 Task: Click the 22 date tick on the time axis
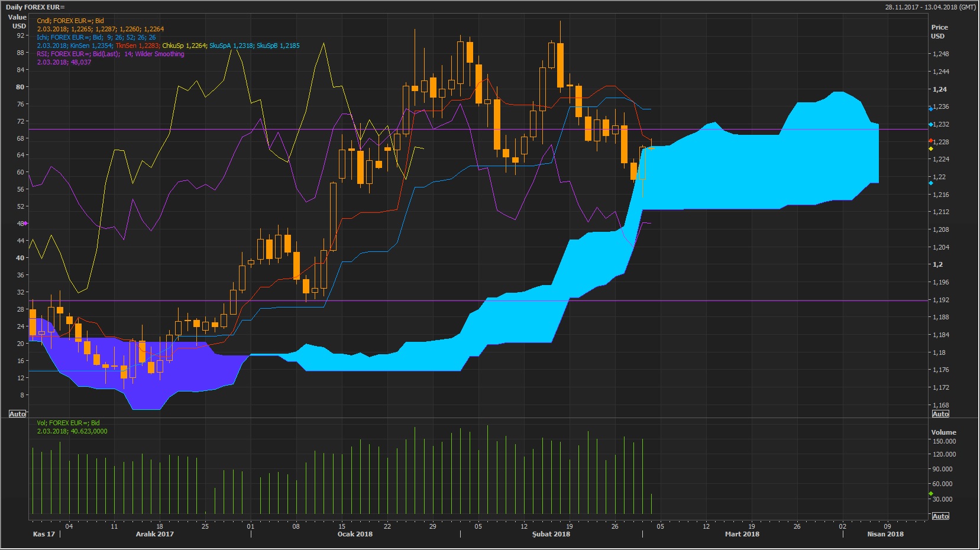pyautogui.click(x=387, y=526)
